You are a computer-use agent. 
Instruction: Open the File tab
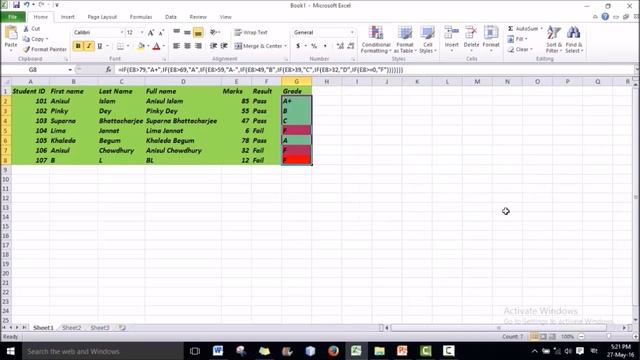click(x=13, y=17)
